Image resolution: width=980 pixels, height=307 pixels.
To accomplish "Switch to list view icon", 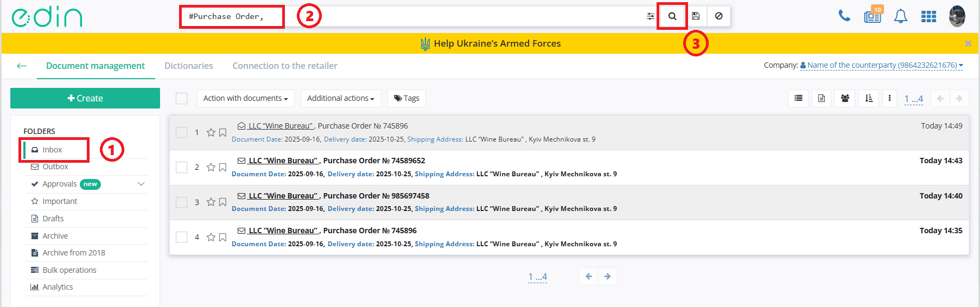I will [798, 98].
